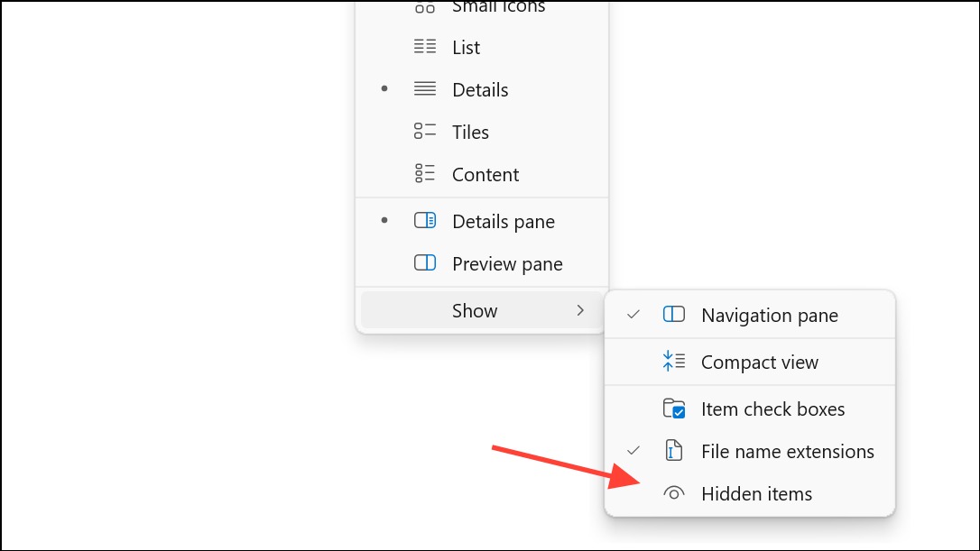Click the Hidden items eye icon
The image size is (980, 551).
[x=674, y=493]
